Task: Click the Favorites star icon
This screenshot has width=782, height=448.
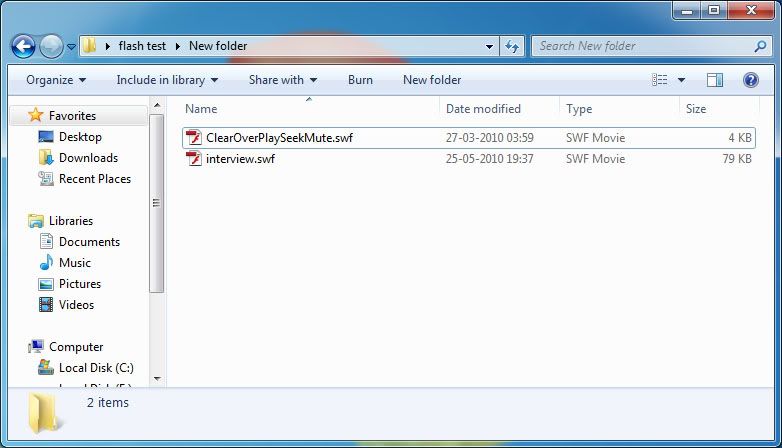Action: [35, 115]
